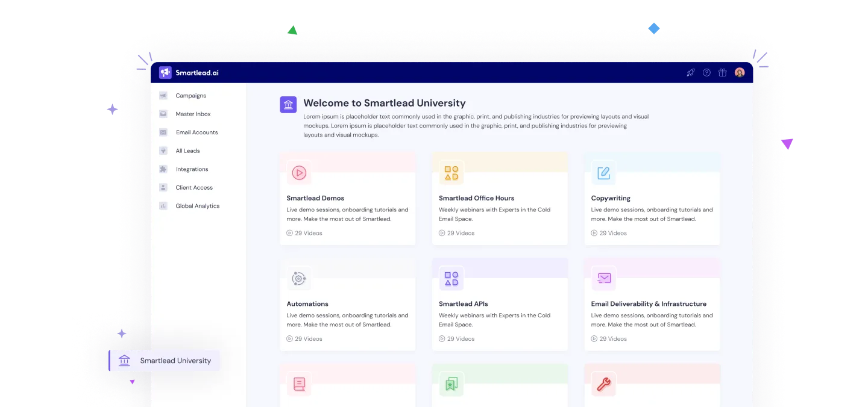Viewport: 868px width, 407px height.
Task: Click the Master Inbox sidebar icon
Action: point(163,114)
